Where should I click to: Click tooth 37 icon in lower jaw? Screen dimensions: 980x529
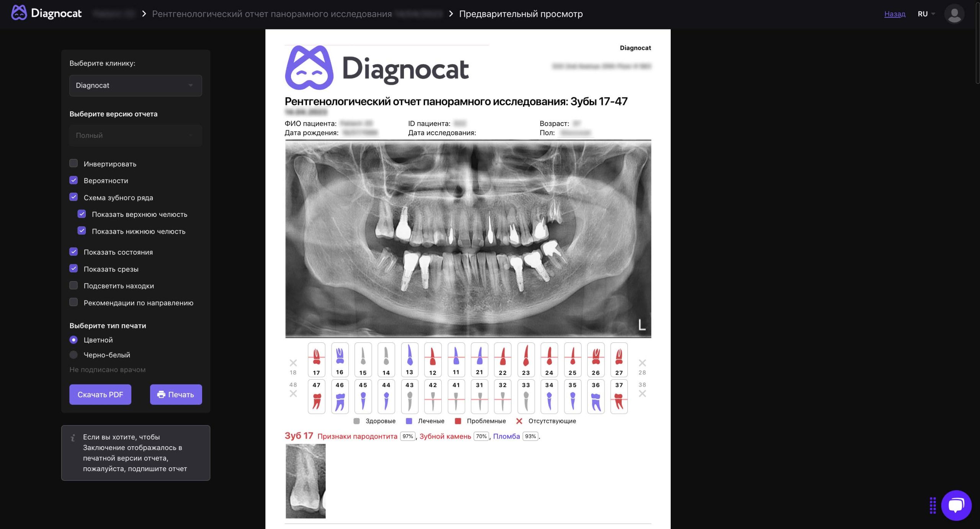click(x=619, y=396)
